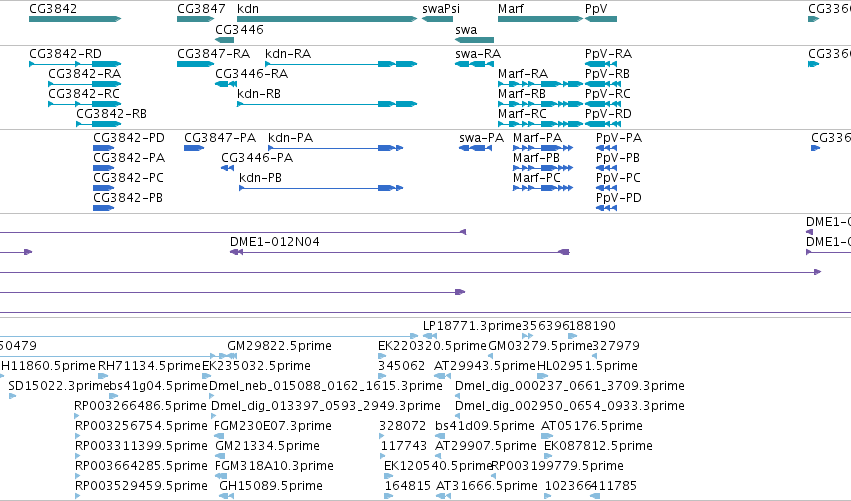The width and height of the screenshot is (851, 501).
Task: Select transcript CG3842-RB
Action: tap(98, 124)
